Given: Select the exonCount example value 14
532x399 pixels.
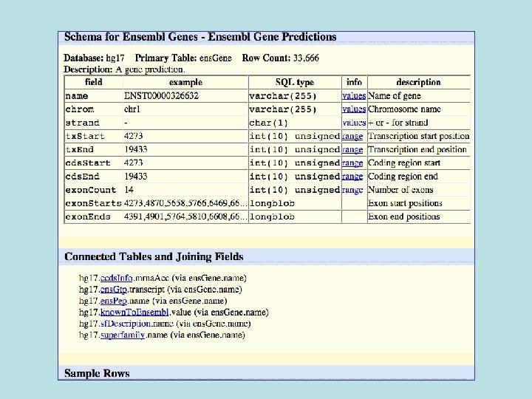Looking at the screenshot, I should (129, 190).
